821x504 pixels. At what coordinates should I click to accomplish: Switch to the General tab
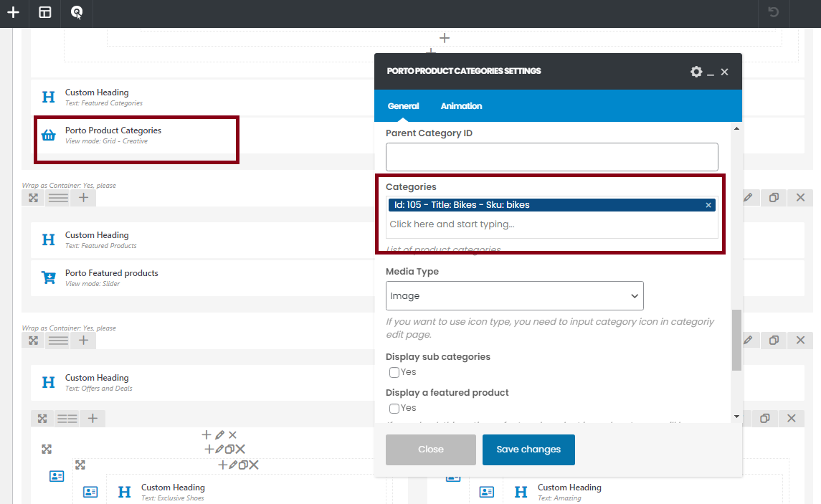point(403,105)
